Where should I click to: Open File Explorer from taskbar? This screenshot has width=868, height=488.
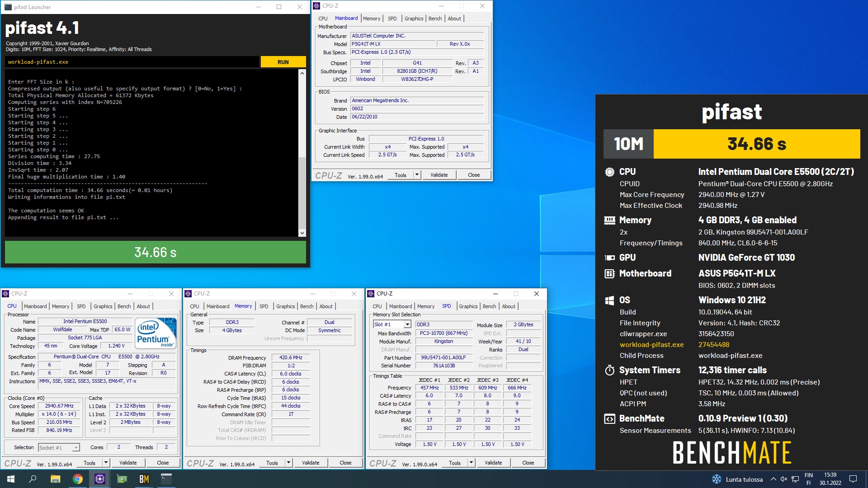pyautogui.click(x=55, y=479)
